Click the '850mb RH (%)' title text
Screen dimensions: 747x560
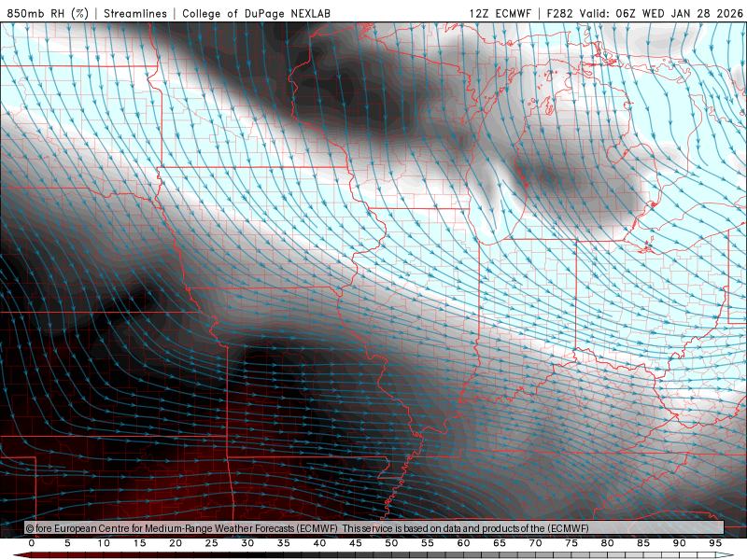coord(48,13)
